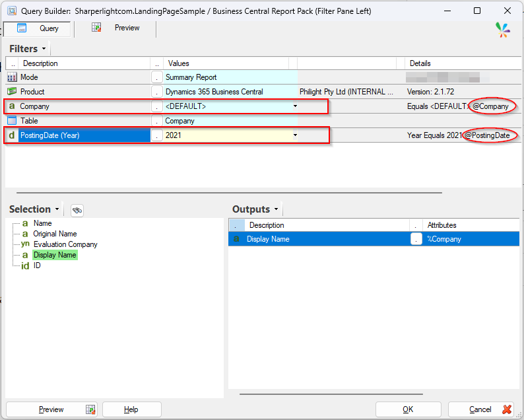Click the Query Builder title bar icon
The width and height of the screenshot is (524, 420).
[x=12, y=11]
